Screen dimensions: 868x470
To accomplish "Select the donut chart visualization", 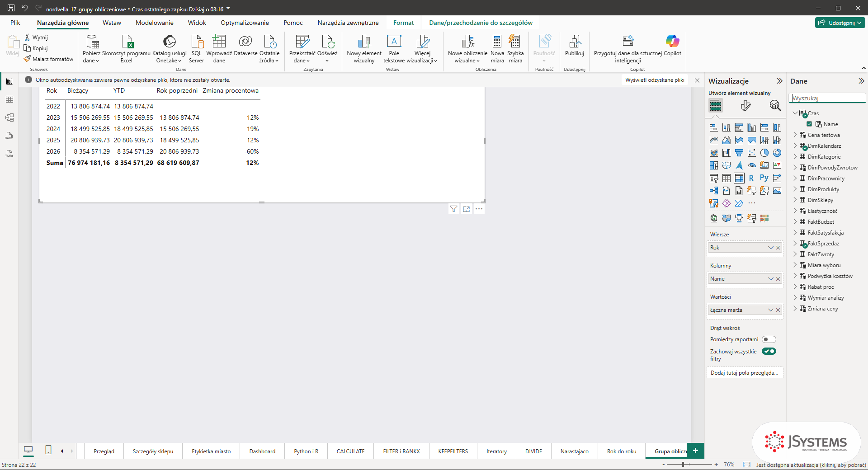I will [777, 153].
